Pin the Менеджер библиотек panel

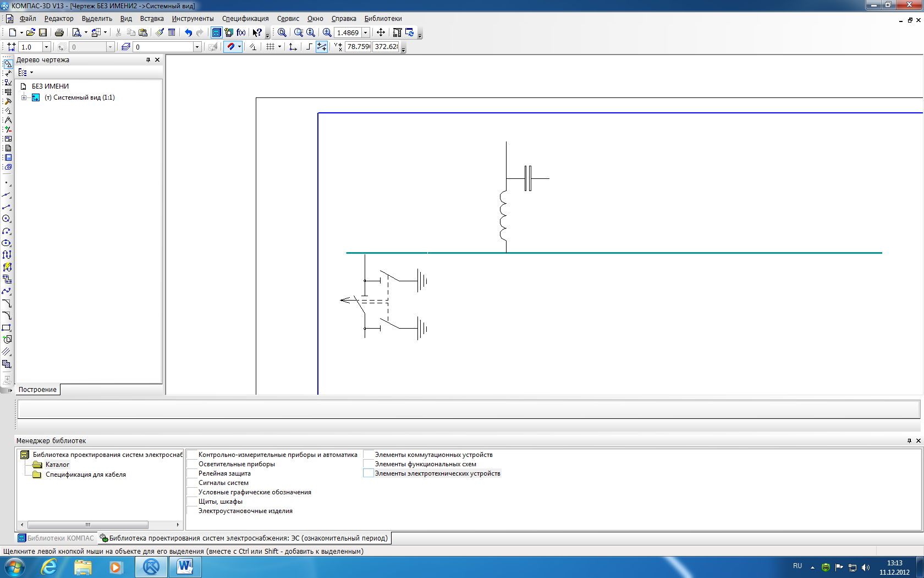pos(909,441)
